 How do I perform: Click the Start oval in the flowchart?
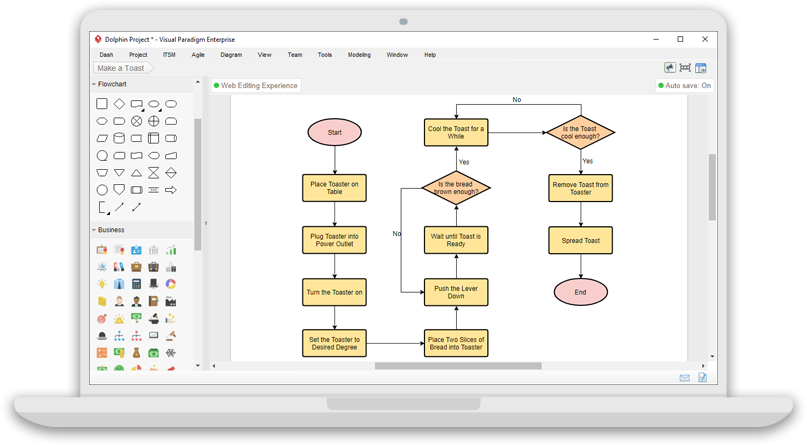coord(334,132)
